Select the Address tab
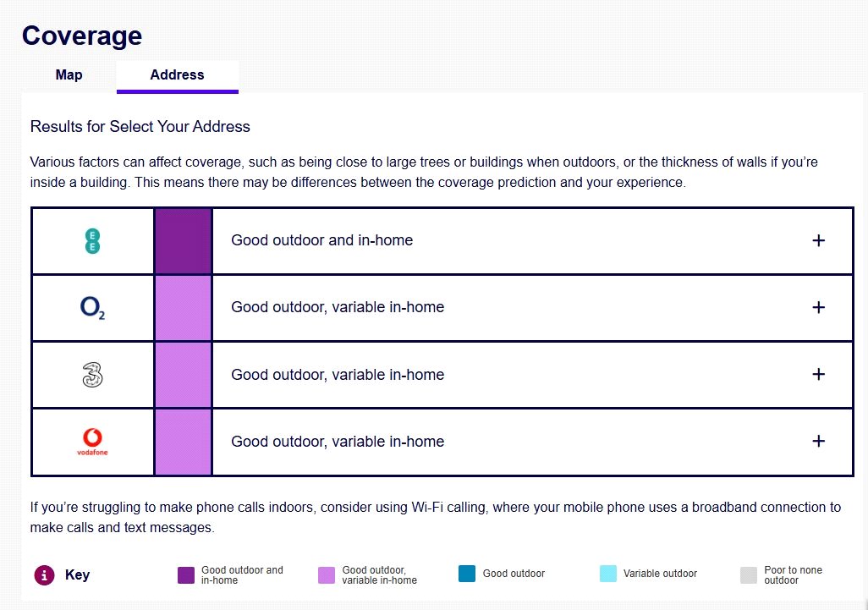This screenshot has width=868, height=610. [x=177, y=74]
